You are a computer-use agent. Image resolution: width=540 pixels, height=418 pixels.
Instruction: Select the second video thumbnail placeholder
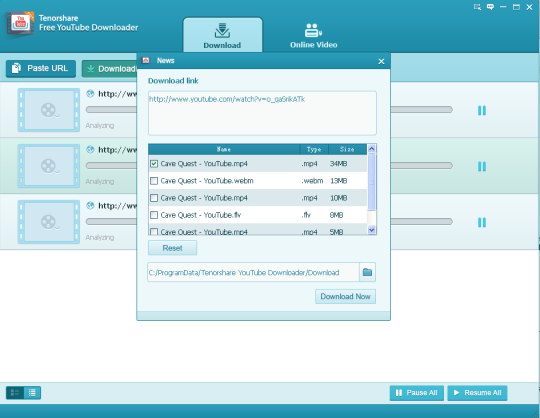click(x=49, y=166)
